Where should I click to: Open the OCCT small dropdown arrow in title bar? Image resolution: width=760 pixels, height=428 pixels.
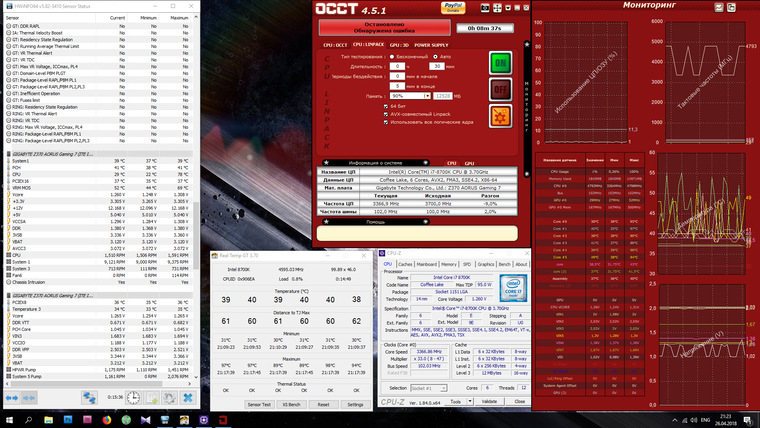(508, 8)
